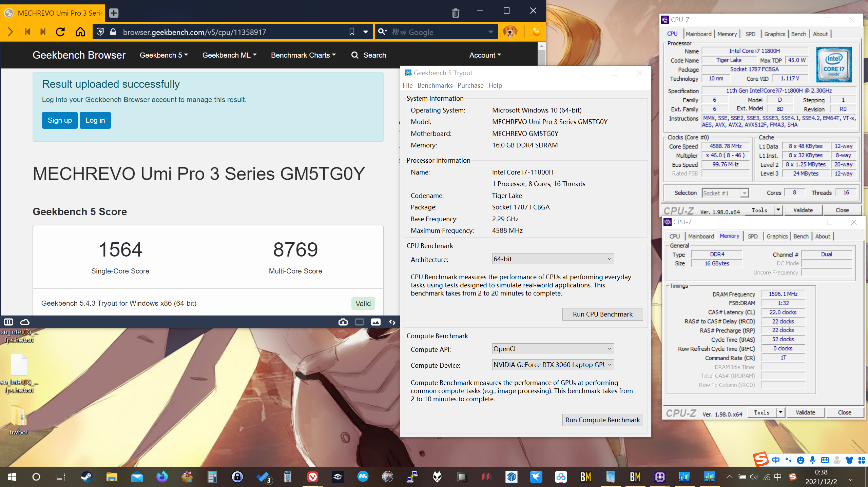Open the File menu in Geekbench 5
Viewport: 868px width, 487px height.
(408, 85)
